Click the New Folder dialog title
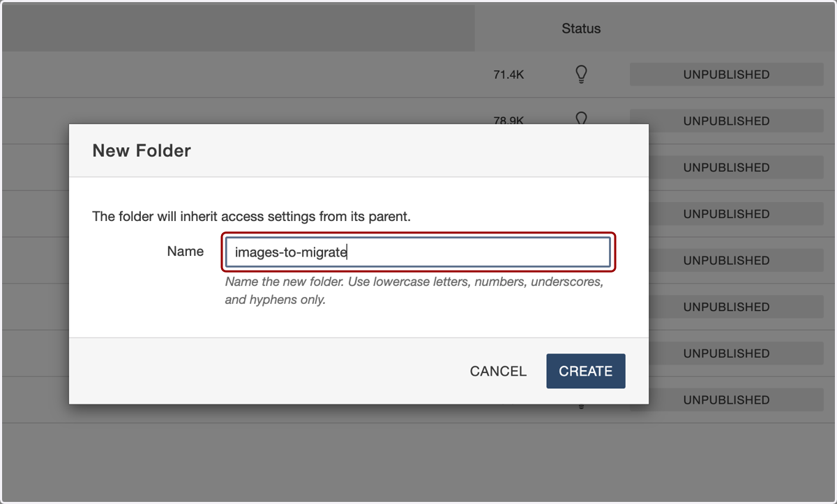Screen dimensions: 837x504 click(x=142, y=151)
